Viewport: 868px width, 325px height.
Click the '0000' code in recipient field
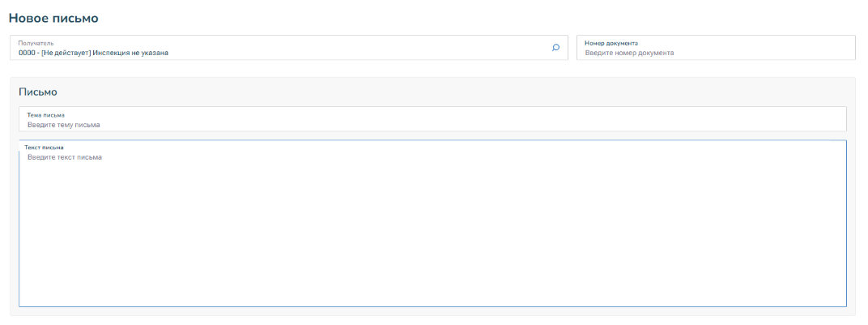28,53
